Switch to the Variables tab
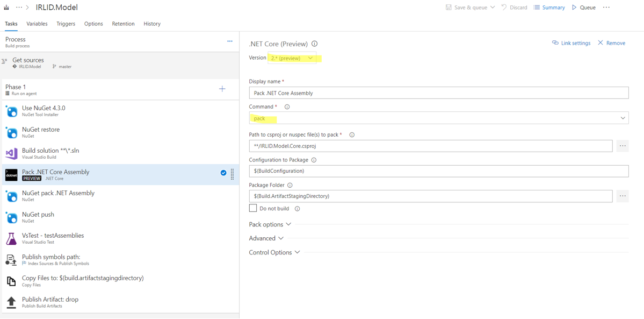Viewport: 644px width, 319px height. click(37, 24)
